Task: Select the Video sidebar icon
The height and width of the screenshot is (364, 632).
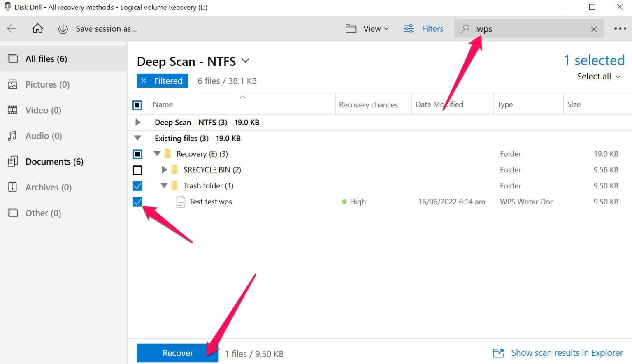Action: click(12, 110)
